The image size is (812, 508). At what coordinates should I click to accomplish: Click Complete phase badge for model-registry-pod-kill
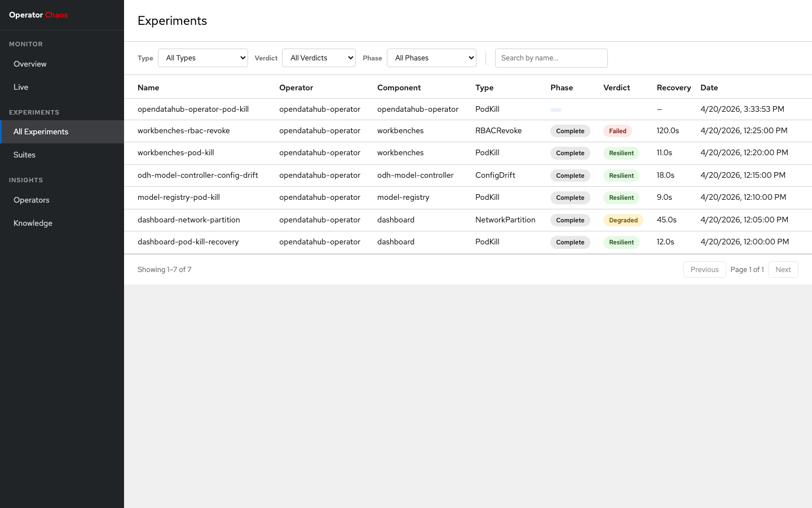[x=570, y=198]
